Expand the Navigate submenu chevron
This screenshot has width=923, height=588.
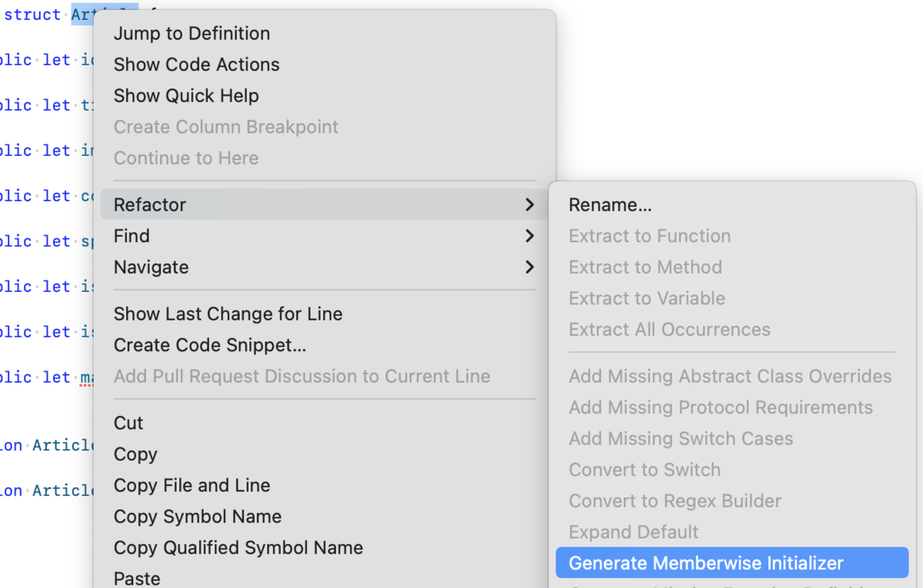[x=529, y=267]
